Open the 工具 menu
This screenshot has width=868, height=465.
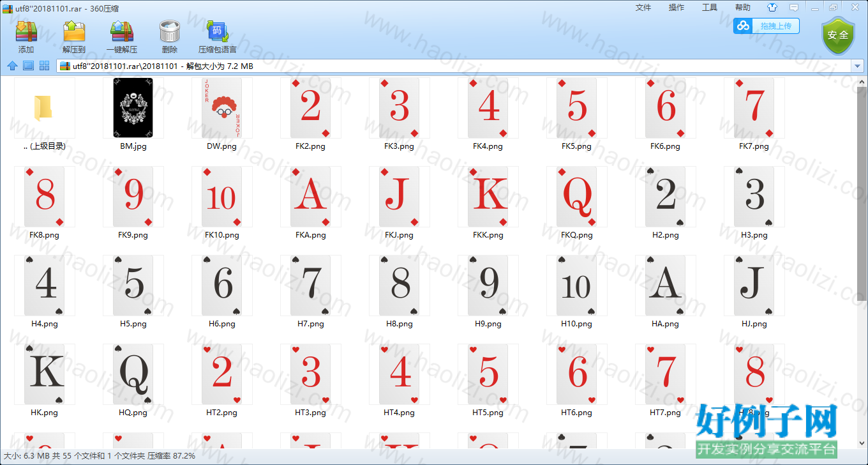(710, 8)
